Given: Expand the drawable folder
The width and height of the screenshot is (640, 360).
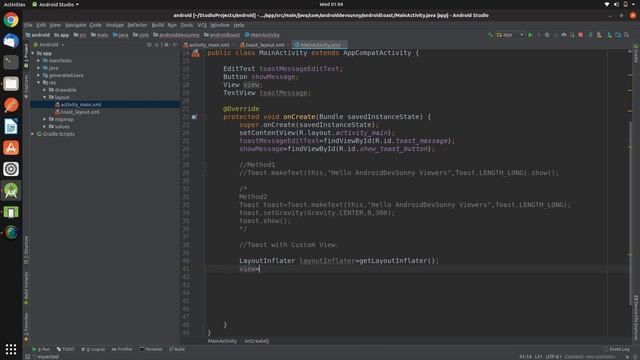Looking at the screenshot, I should [x=45, y=90].
